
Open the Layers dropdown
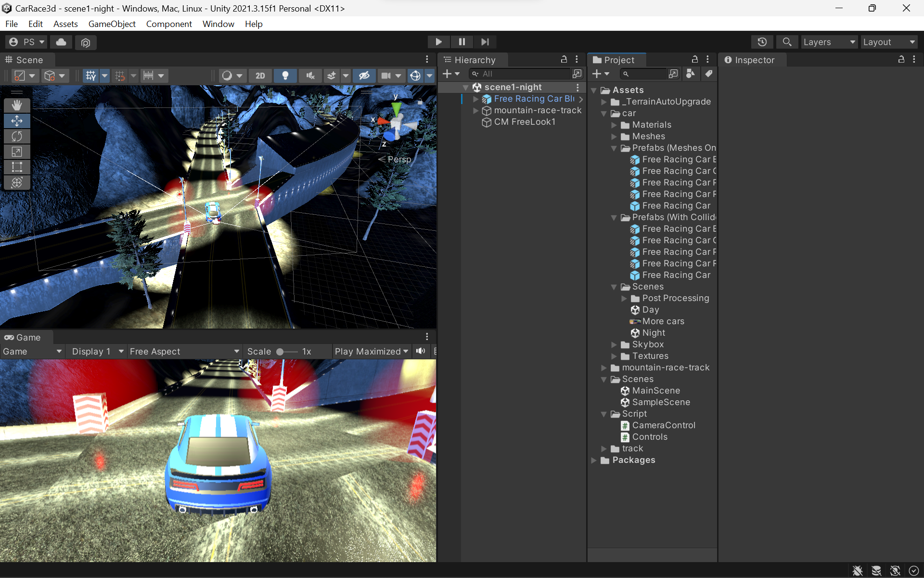point(829,42)
